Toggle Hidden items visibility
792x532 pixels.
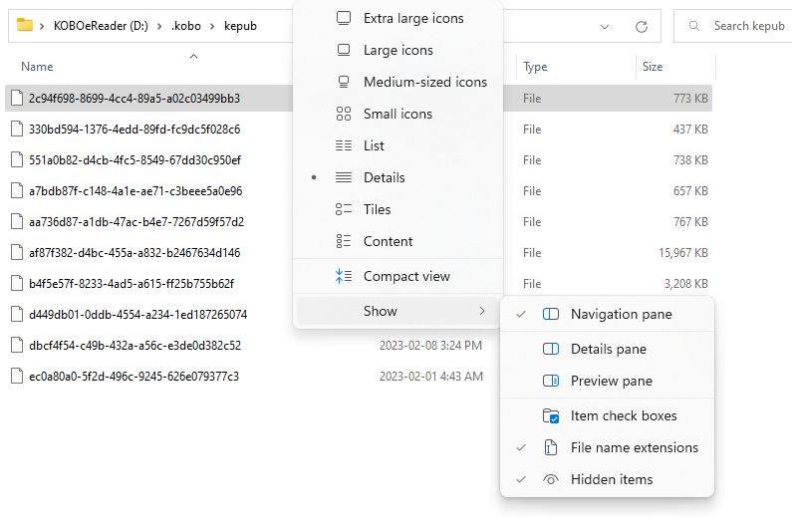click(611, 479)
